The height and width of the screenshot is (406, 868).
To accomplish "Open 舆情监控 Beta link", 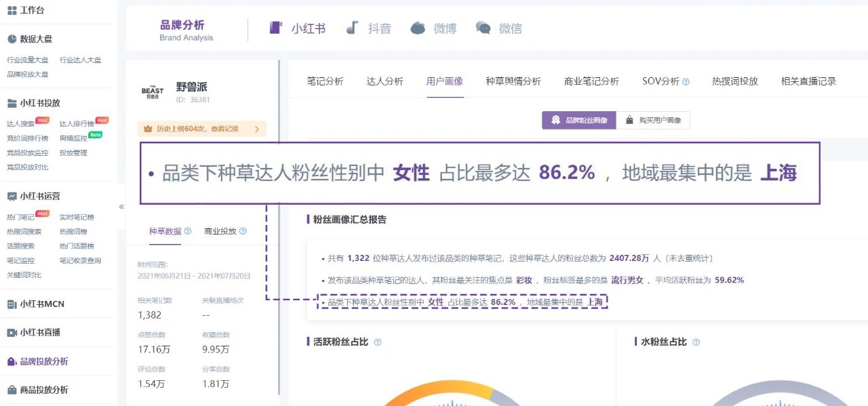I will point(73,138).
